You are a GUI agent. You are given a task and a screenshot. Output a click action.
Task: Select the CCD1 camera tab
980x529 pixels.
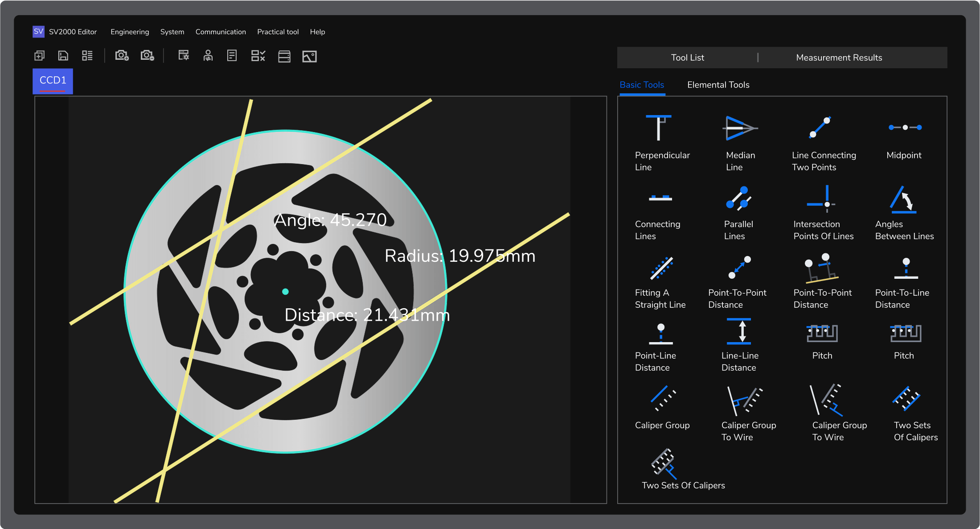[53, 81]
